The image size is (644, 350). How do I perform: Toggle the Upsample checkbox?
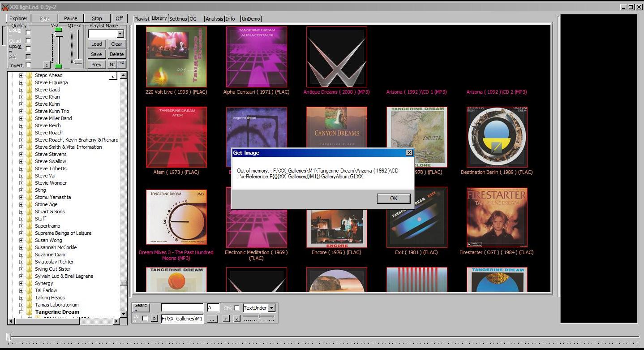[x=29, y=48]
